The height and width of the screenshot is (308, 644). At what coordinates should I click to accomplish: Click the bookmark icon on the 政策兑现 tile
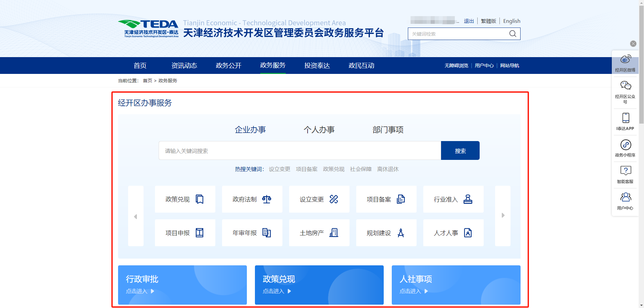tap(200, 199)
